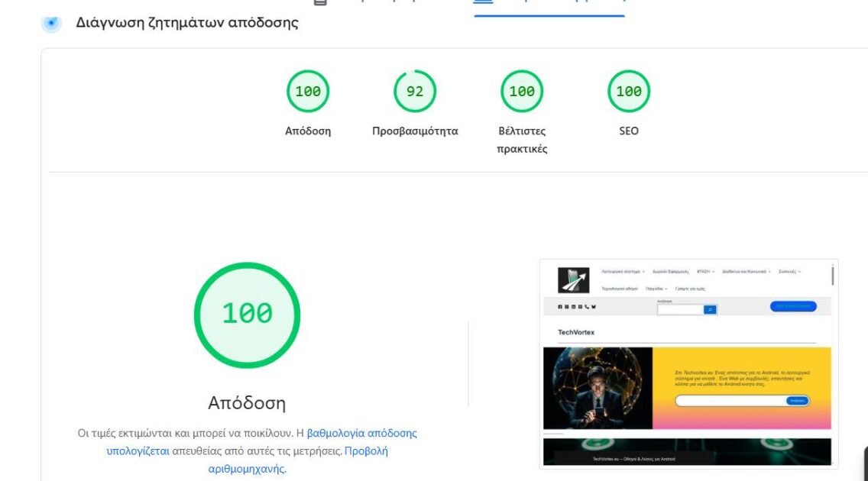Click the TechVortex arrow logo in the preview
Viewport: 868px width, 481px height.
pyautogui.click(x=574, y=279)
